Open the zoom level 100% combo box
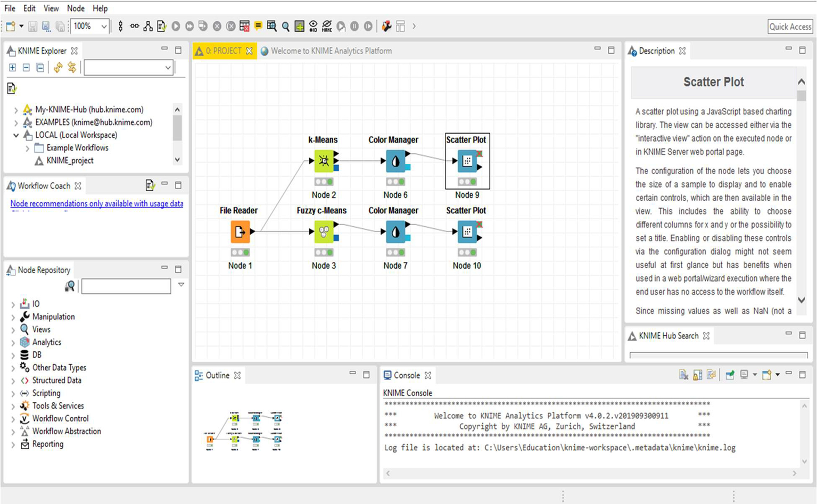 click(x=90, y=26)
